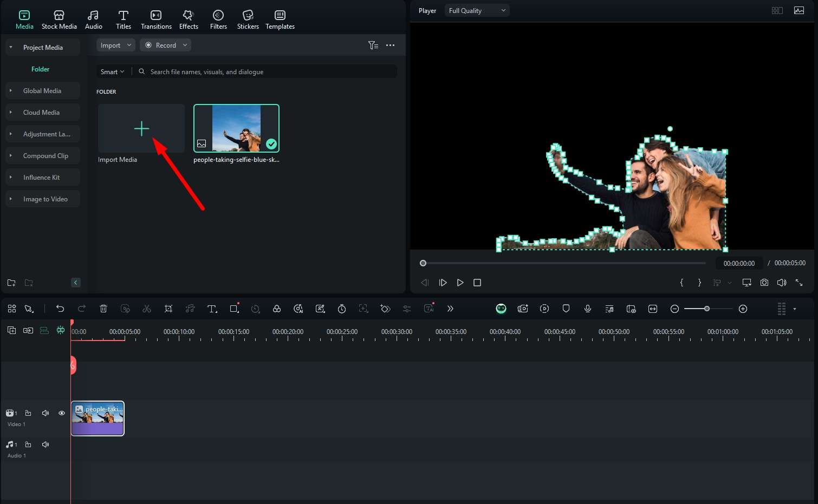This screenshot has height=504, width=818.
Task: Click the Play button in the player
Action: coord(460,283)
